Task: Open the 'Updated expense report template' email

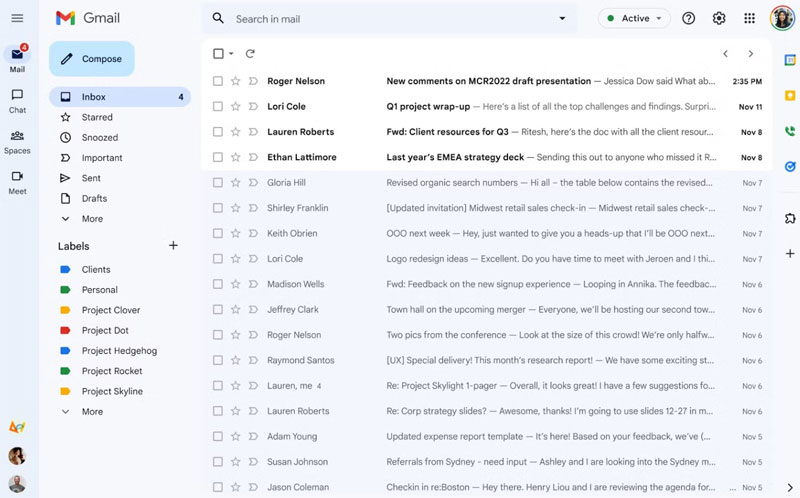Action: tap(487, 436)
